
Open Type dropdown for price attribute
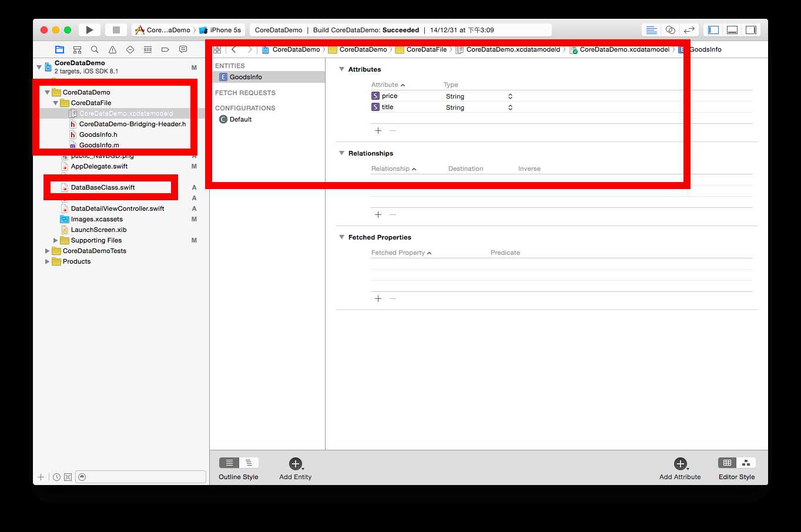[510, 96]
